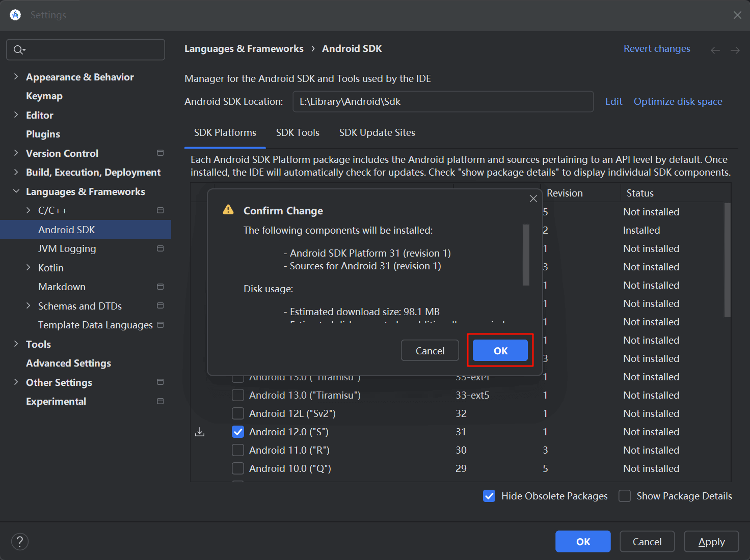The width and height of the screenshot is (750, 560).
Task: Toggle Hide Obsolete Packages checkbox
Action: point(489,496)
